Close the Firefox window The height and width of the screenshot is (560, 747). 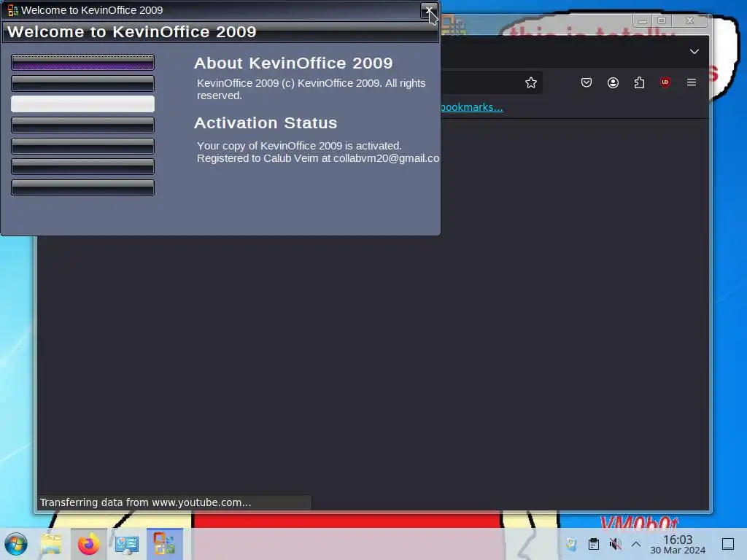pyautogui.click(x=690, y=20)
